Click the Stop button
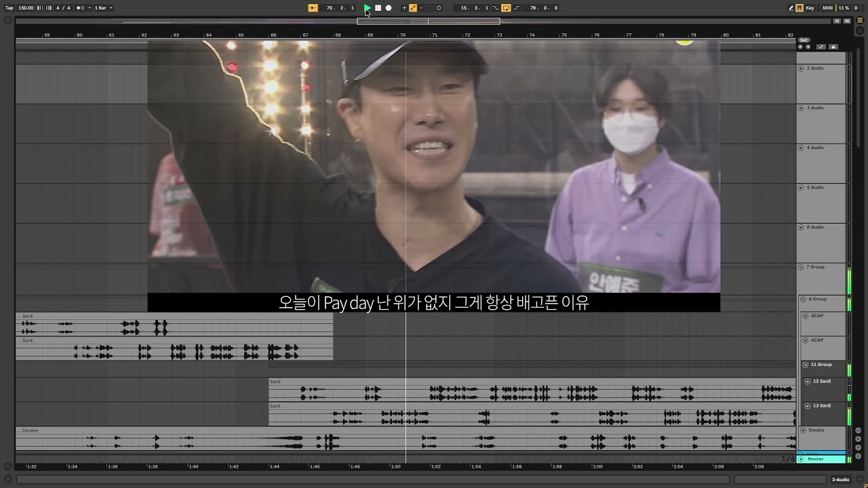The height and width of the screenshot is (488, 868). click(x=378, y=8)
